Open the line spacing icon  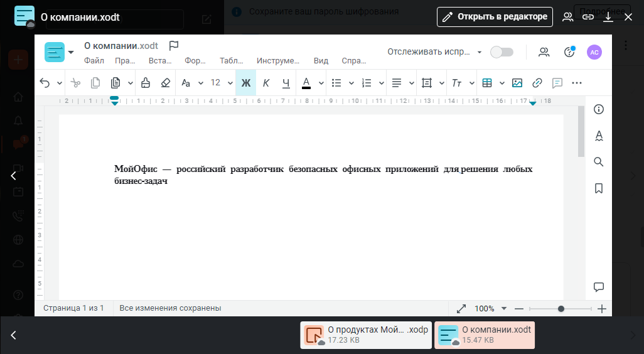tap(427, 83)
